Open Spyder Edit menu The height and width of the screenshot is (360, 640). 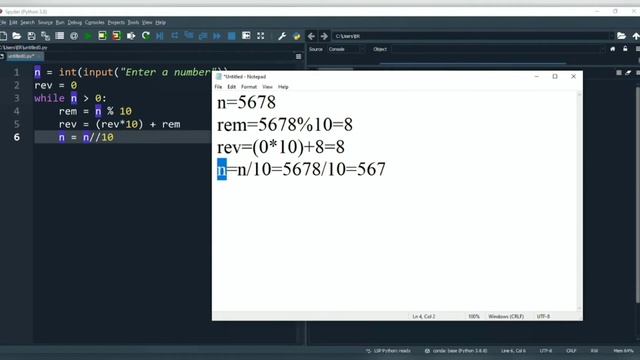(13, 22)
